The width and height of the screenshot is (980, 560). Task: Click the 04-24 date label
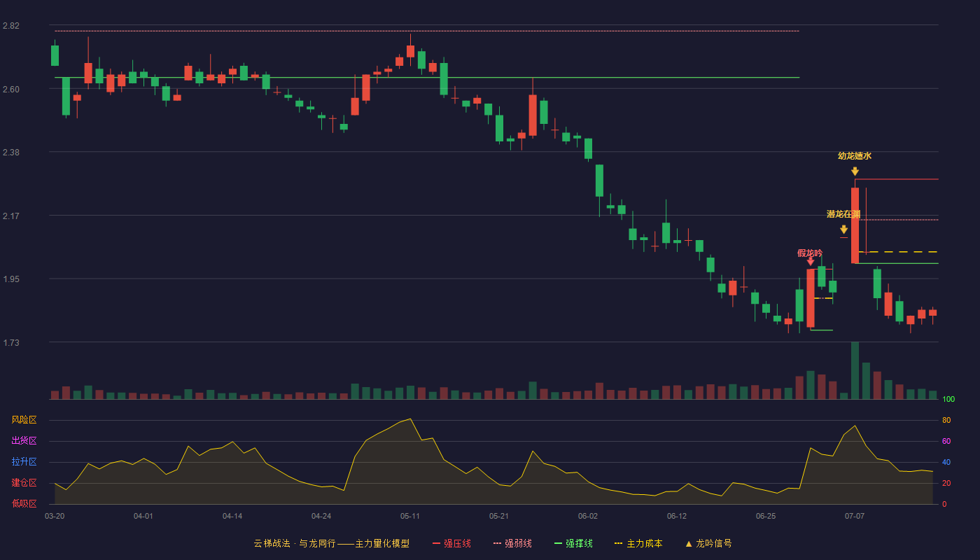click(x=321, y=516)
